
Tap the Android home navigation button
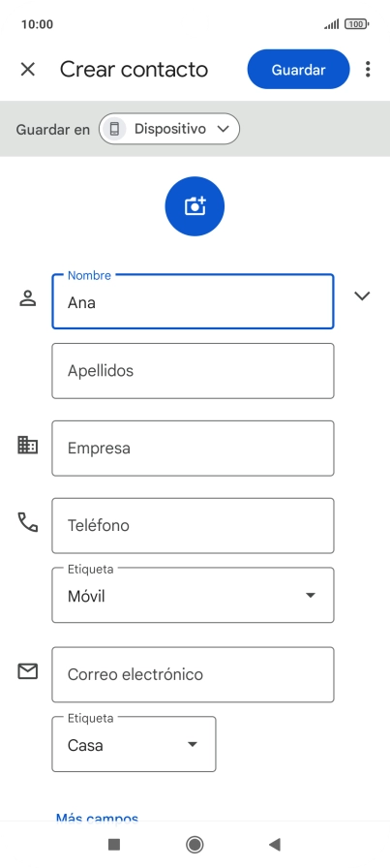pos(195,844)
